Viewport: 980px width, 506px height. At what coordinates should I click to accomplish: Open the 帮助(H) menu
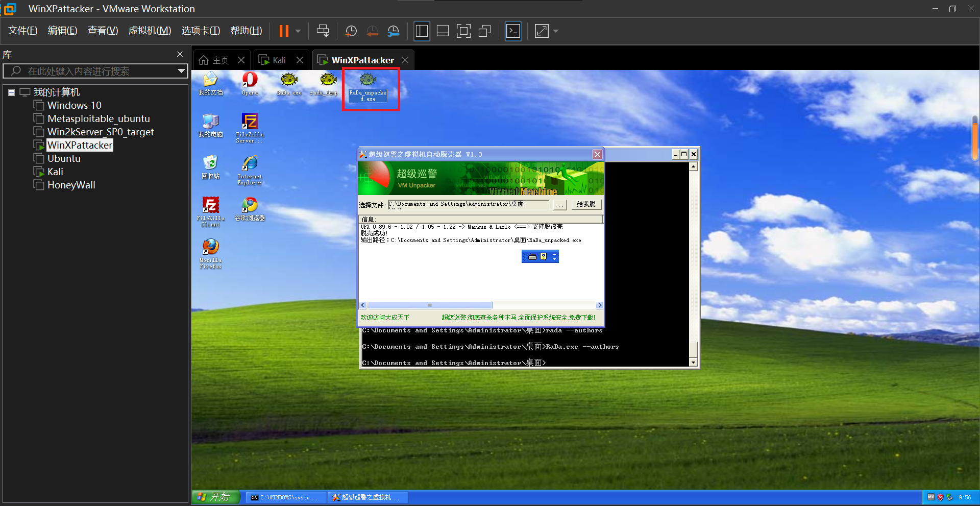247,31
